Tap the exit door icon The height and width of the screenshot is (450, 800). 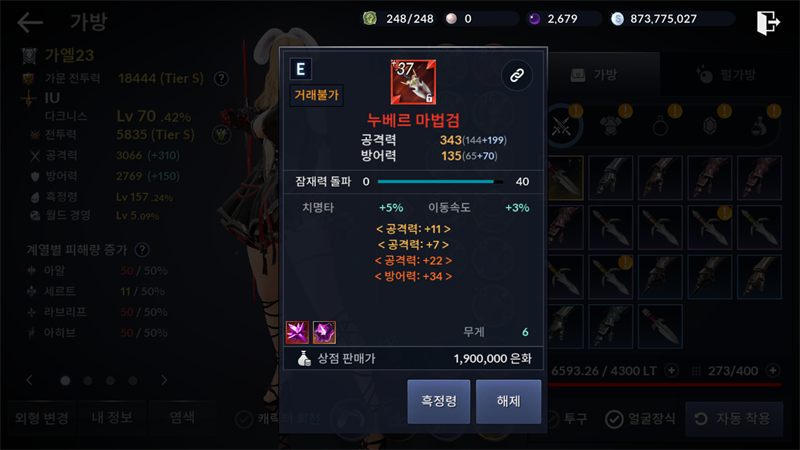tap(768, 22)
